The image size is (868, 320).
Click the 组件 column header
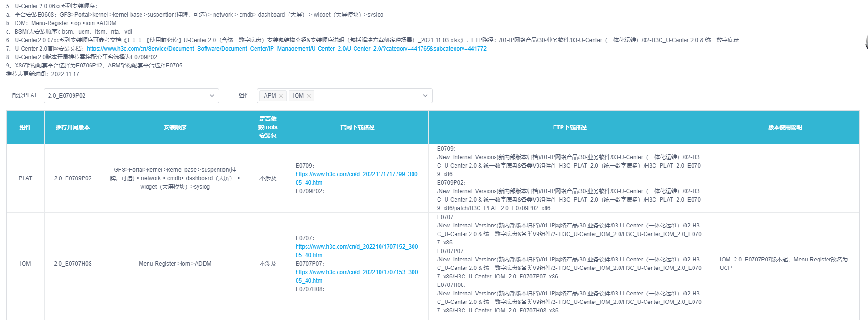pyautogui.click(x=25, y=127)
